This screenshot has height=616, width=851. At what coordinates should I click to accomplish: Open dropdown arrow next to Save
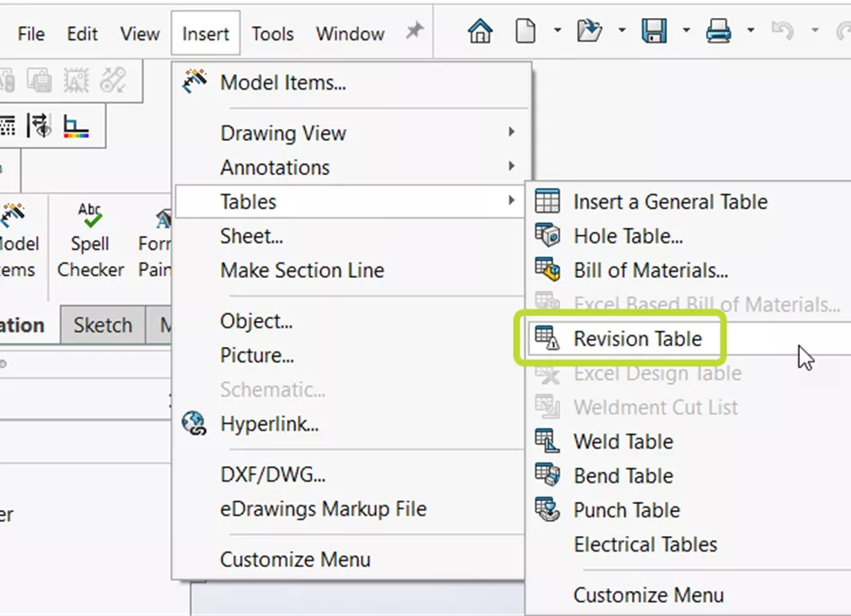686,32
